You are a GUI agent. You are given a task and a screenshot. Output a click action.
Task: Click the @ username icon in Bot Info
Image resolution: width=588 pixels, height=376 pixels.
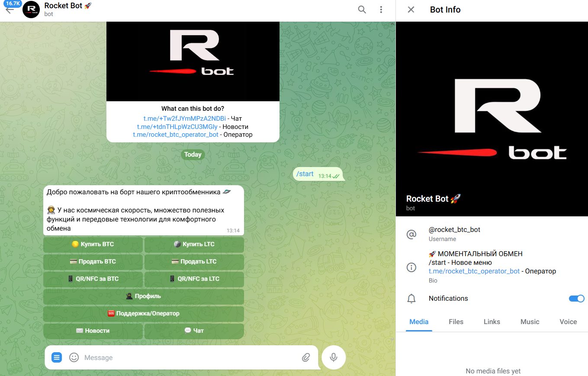tap(411, 234)
